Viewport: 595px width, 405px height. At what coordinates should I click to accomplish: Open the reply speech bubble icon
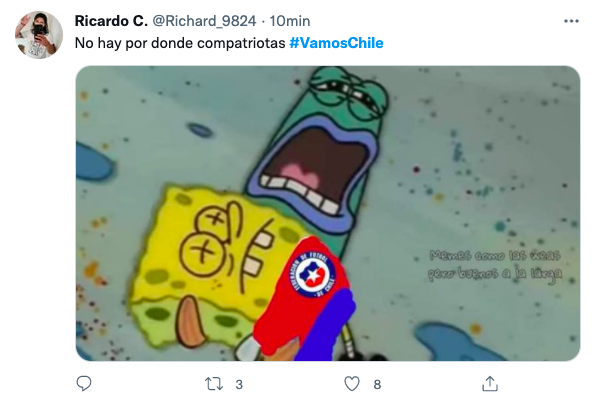(x=84, y=384)
